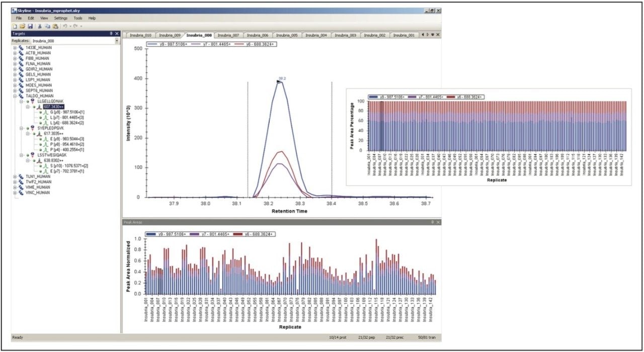Open the Replicates dropdown
Viewport: 644px width, 352px height.
pos(117,40)
